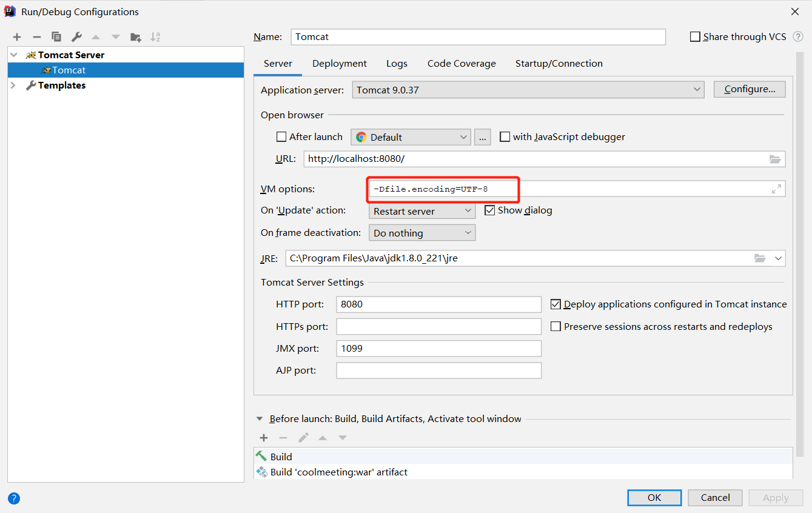Edit before launch task pencil icon
The width and height of the screenshot is (812, 513).
[303, 438]
